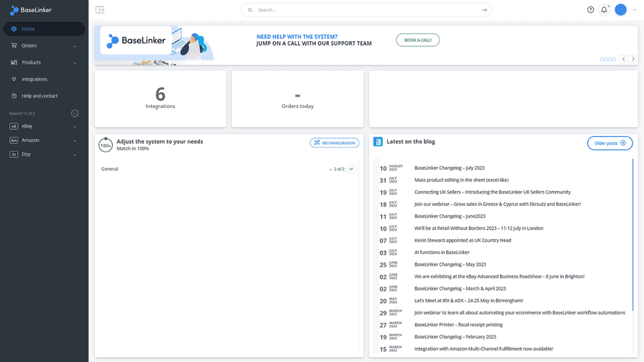Click the Reconfiguration button

pos(334,143)
